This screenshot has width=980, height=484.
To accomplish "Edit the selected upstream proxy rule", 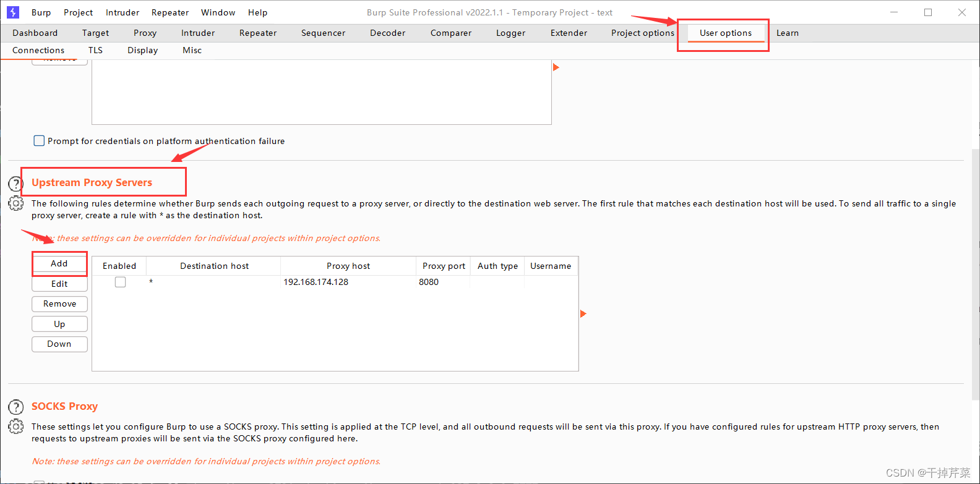I will 59,284.
